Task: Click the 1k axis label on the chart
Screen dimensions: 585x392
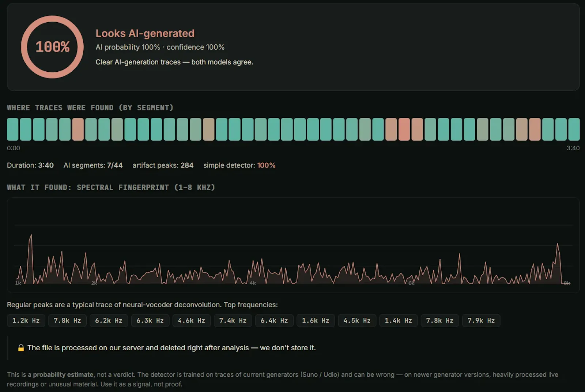Action: [18, 283]
